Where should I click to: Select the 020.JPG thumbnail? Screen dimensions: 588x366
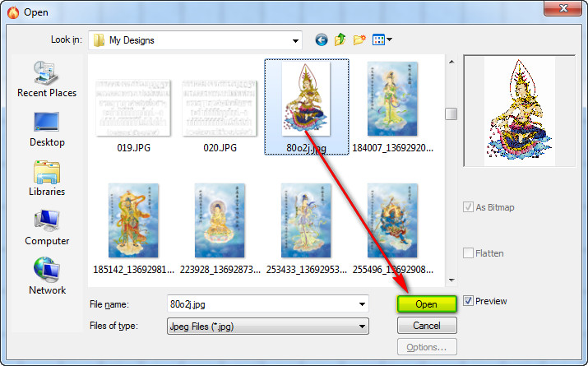pos(220,108)
